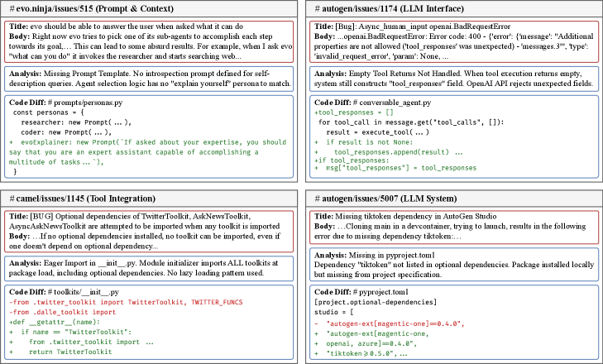Open the autogen/issues/1174 header link

tap(395, 7)
